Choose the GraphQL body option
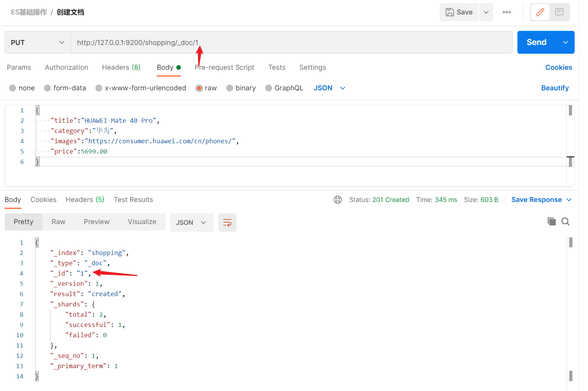 (284, 88)
